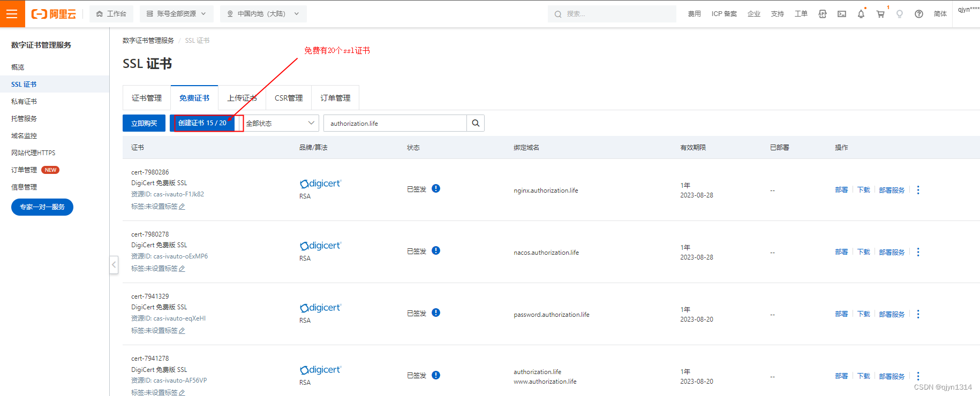980x396 pixels.
Task: Open the 全部状态 status filter dropdown
Action: (x=280, y=123)
